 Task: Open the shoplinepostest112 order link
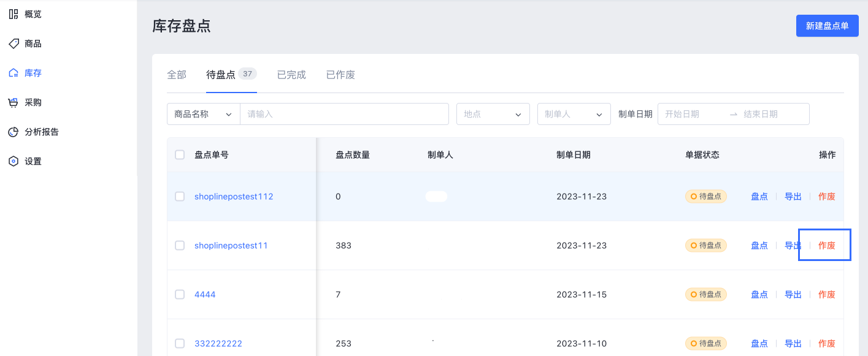coord(234,197)
